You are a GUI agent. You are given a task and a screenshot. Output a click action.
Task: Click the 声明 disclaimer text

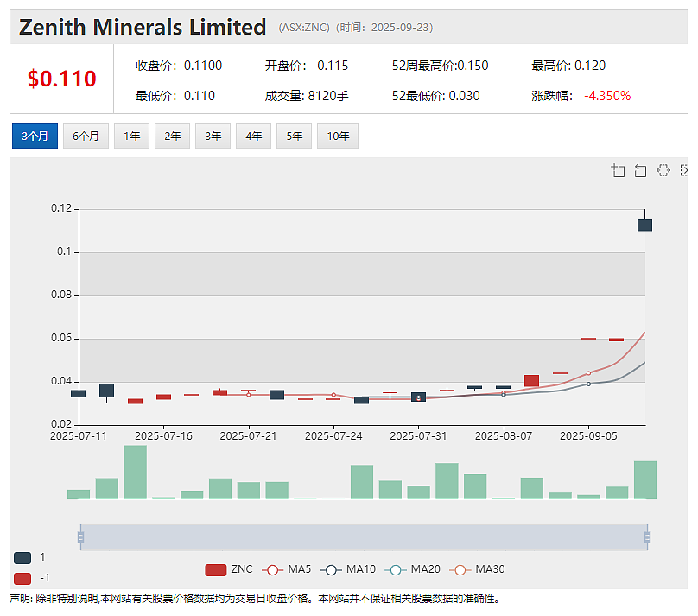click(254, 599)
